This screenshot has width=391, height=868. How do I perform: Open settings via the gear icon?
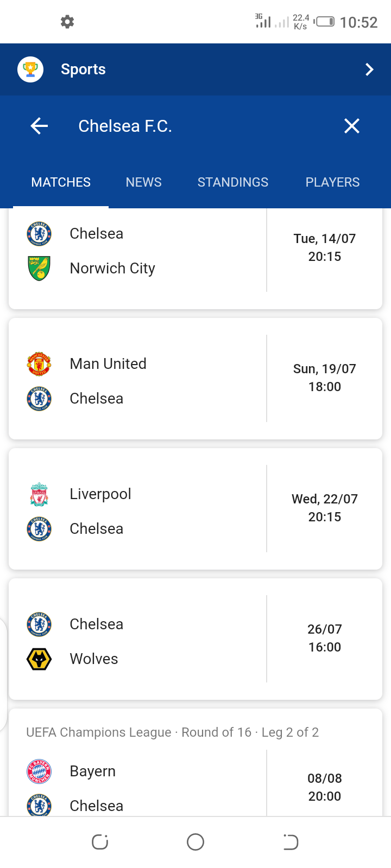(67, 22)
